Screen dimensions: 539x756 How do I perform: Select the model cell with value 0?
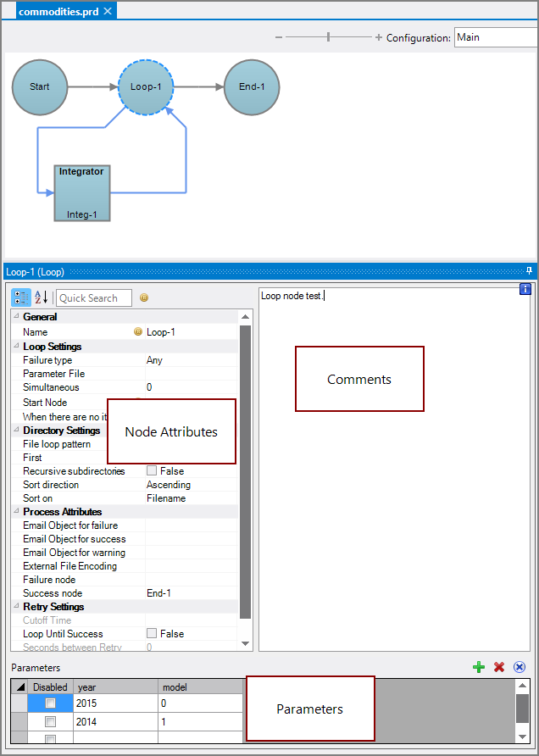(201, 703)
